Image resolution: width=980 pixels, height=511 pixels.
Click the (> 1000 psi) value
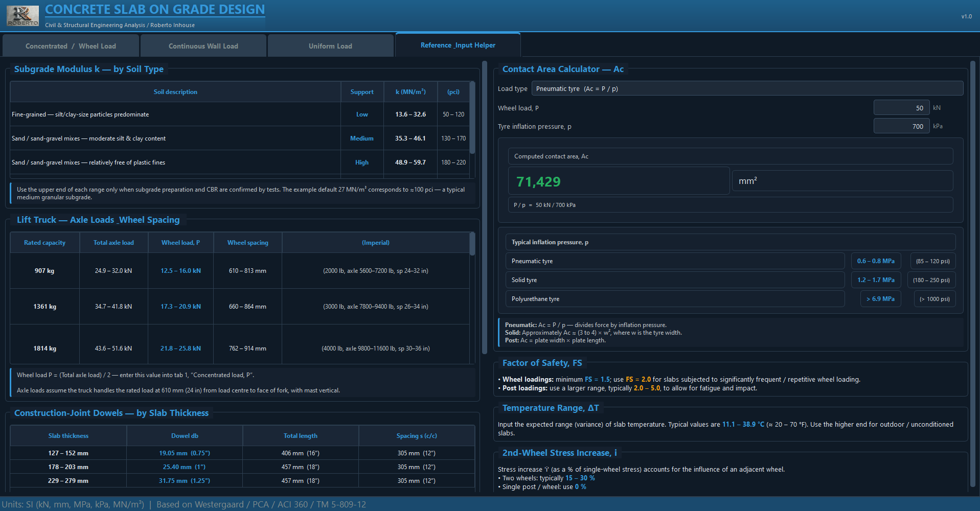pos(935,299)
